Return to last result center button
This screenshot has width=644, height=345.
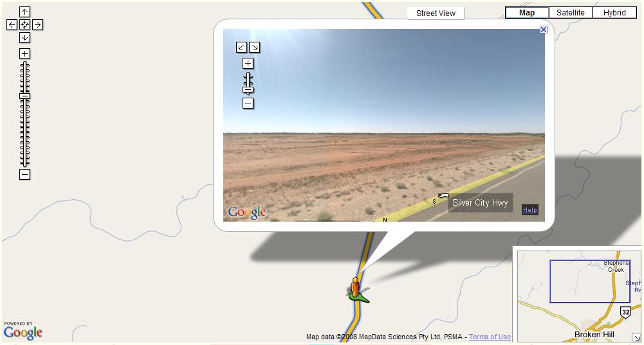(x=24, y=24)
